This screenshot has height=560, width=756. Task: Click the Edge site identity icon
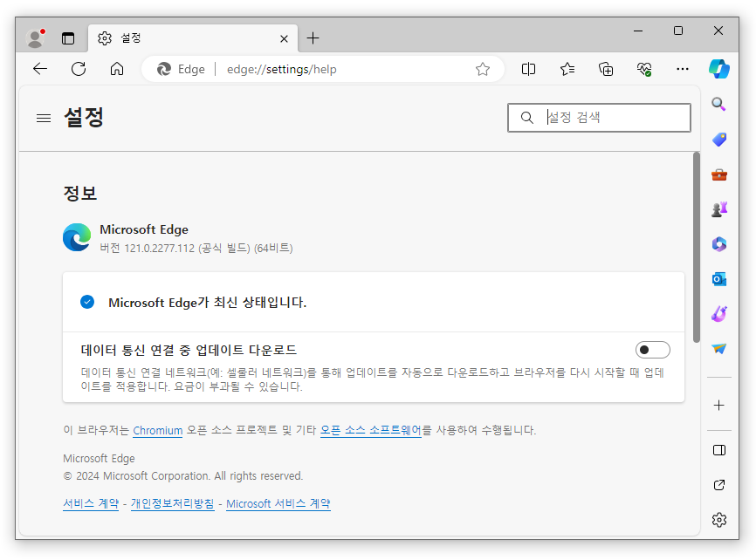[x=182, y=70]
